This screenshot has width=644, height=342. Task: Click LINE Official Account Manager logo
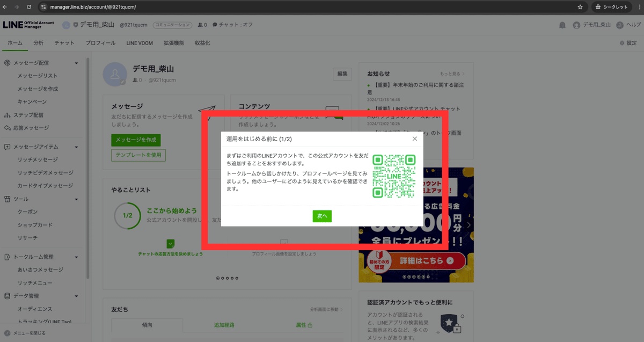coord(29,25)
